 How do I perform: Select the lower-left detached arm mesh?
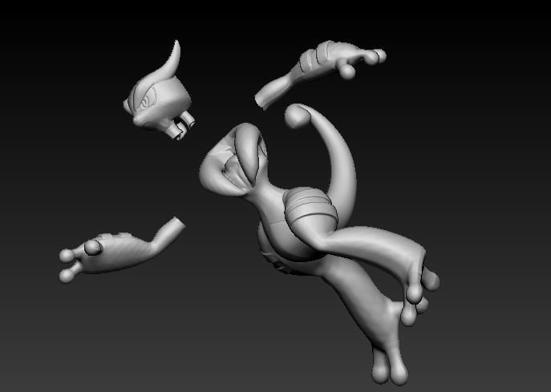point(120,249)
